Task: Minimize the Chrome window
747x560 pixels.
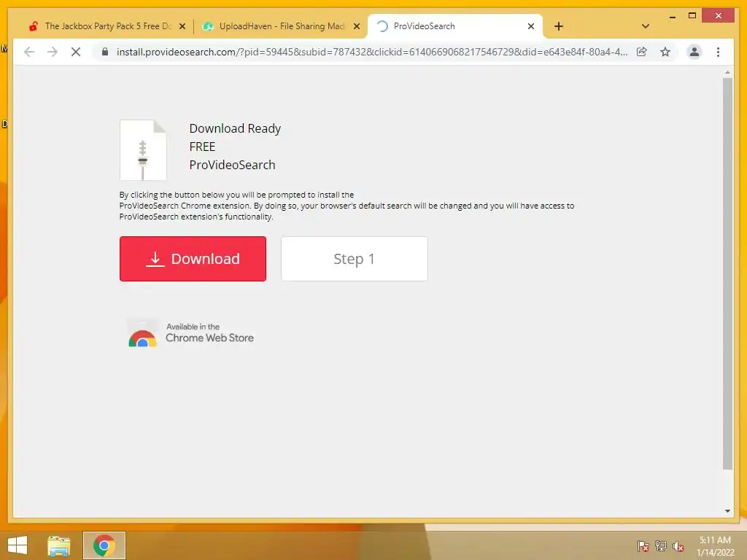Action: tap(672, 16)
